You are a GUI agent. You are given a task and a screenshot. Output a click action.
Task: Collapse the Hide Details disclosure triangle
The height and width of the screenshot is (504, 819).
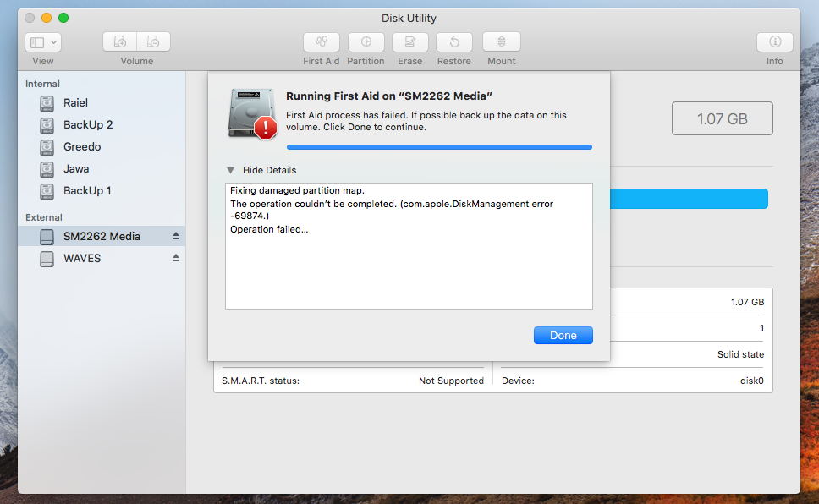pos(230,170)
